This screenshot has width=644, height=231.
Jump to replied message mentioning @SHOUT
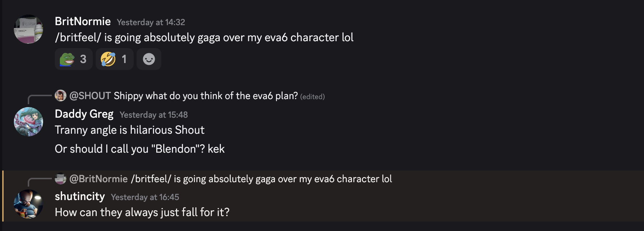(206, 96)
